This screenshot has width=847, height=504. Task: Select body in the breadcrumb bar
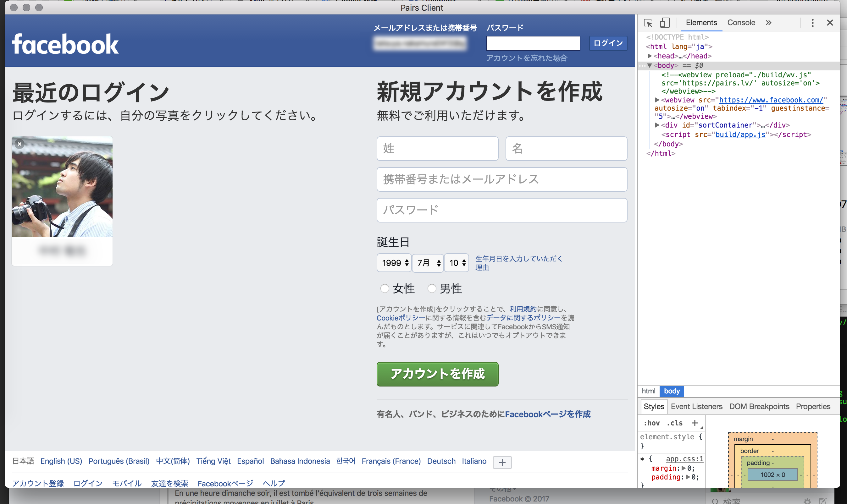tap(672, 391)
